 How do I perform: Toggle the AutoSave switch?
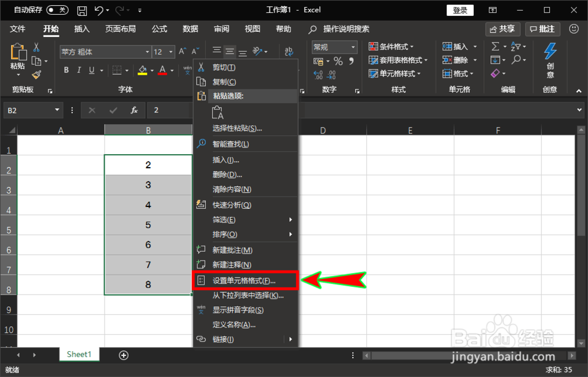click(58, 10)
